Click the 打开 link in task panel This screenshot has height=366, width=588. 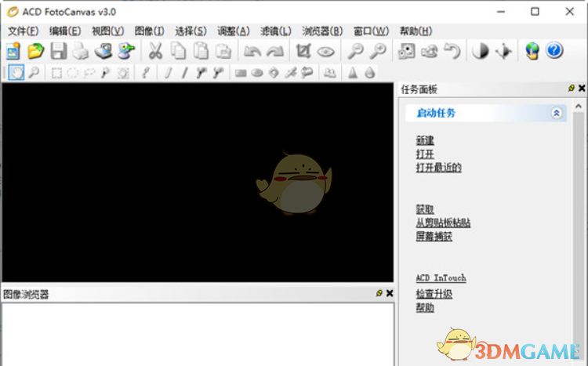click(425, 154)
